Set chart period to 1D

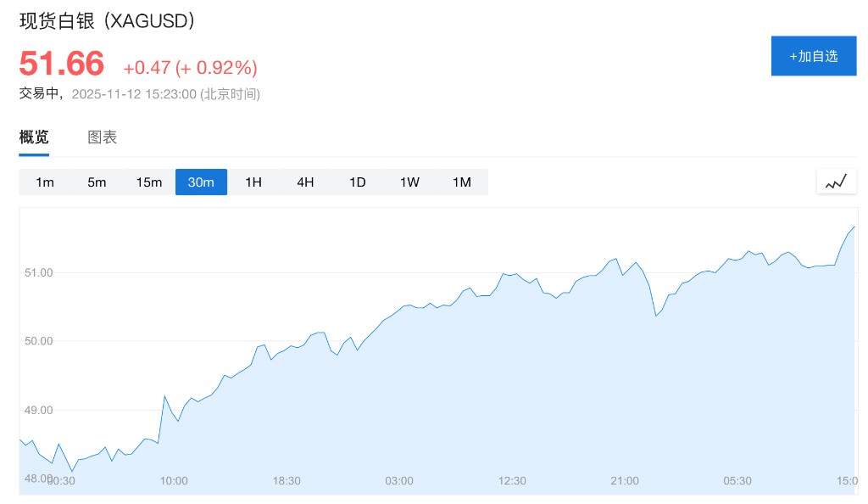(x=358, y=182)
